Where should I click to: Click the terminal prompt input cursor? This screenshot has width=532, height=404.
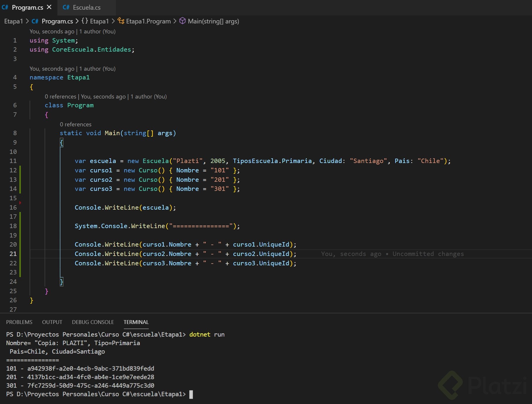tap(191, 394)
